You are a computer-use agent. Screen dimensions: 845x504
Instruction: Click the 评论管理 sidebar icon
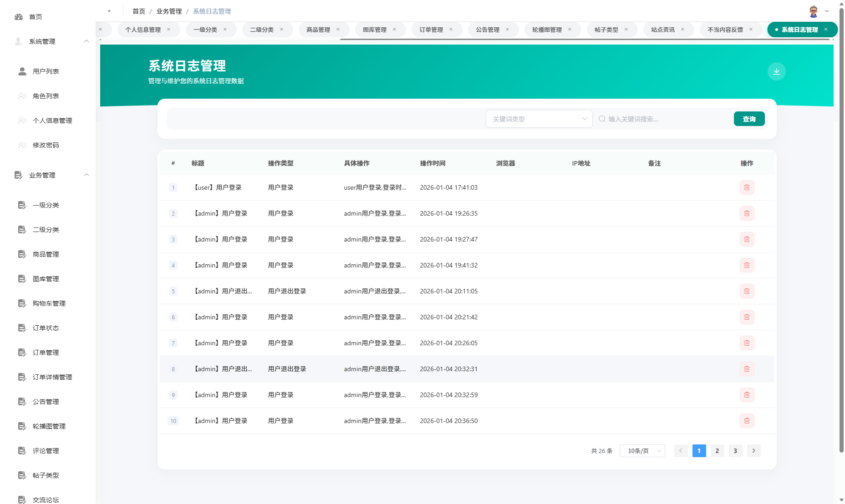tap(21, 451)
